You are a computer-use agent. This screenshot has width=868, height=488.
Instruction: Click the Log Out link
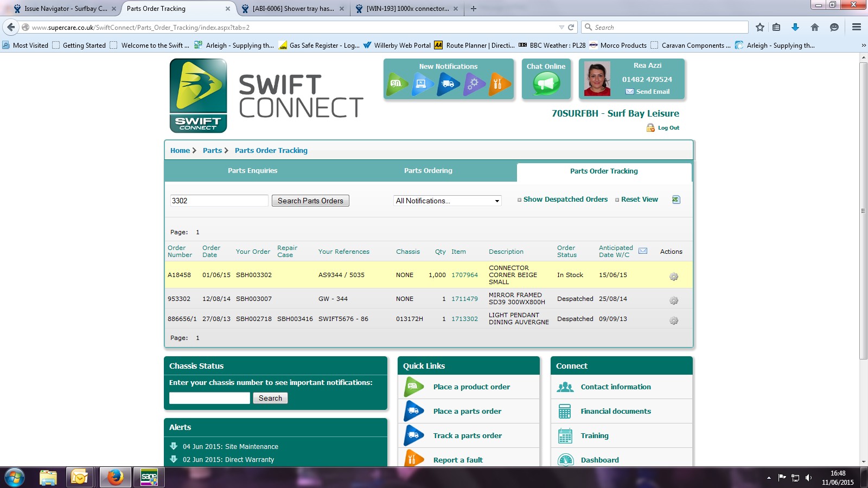tap(668, 128)
